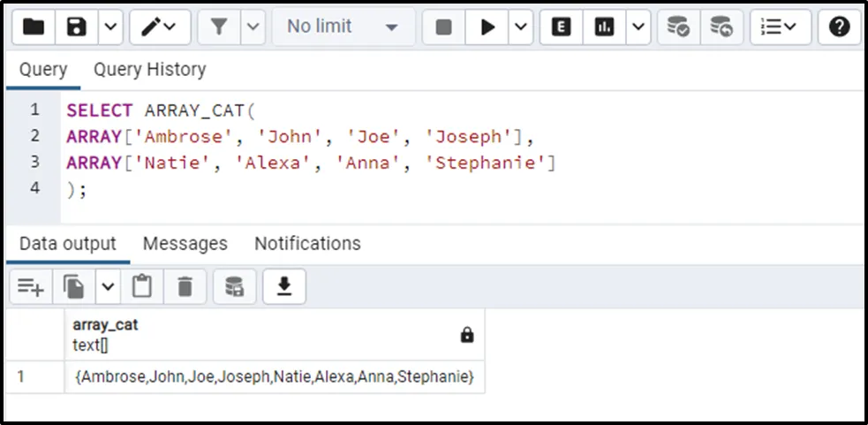Click the Explain query E icon
Screen dimensions: 868x425
tap(561, 27)
